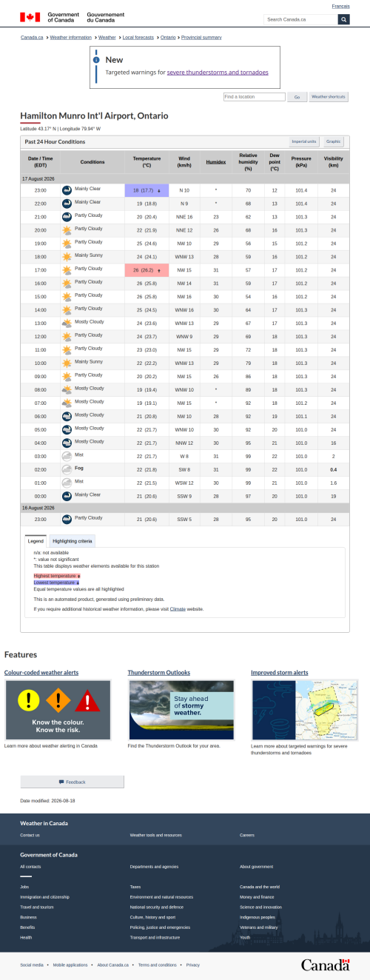This screenshot has height=980, width=370.
Task: Click the Fog icon in the 02:00 row
Action: point(67,470)
